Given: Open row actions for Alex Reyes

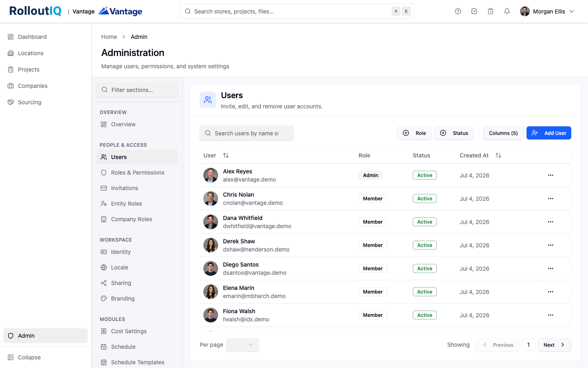Looking at the screenshot, I should coord(550,175).
